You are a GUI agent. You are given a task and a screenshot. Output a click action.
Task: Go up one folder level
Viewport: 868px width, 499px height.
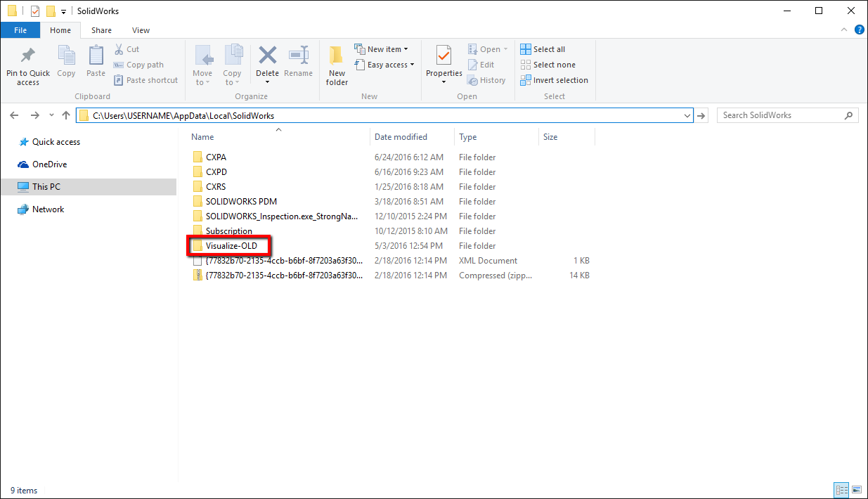point(66,115)
